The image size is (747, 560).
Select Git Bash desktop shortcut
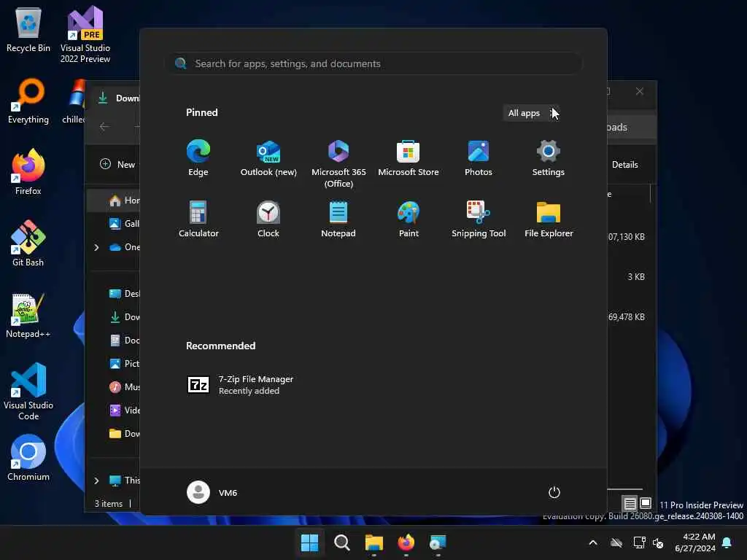click(x=28, y=244)
